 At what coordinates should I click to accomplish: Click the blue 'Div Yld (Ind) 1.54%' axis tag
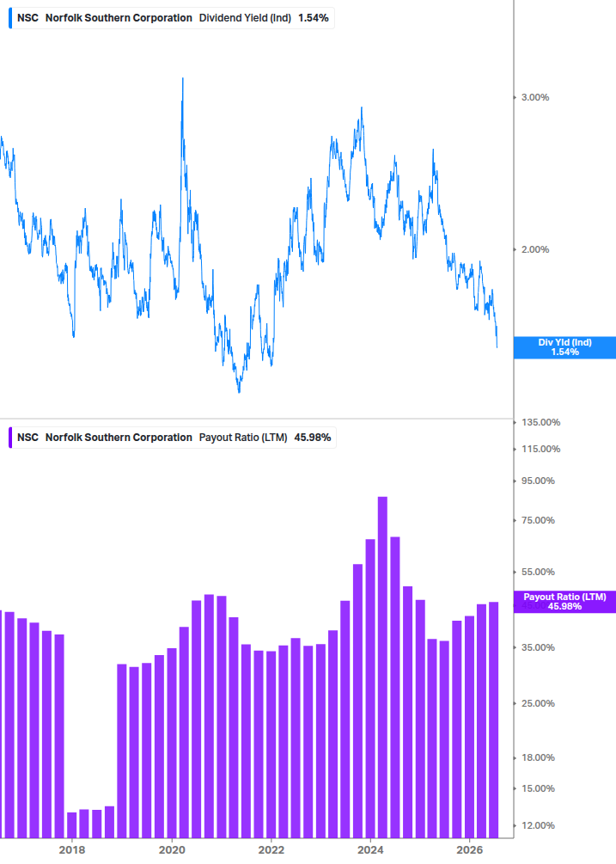[x=564, y=347]
